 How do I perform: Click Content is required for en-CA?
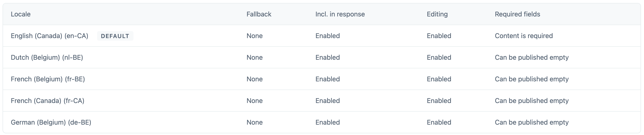point(524,36)
